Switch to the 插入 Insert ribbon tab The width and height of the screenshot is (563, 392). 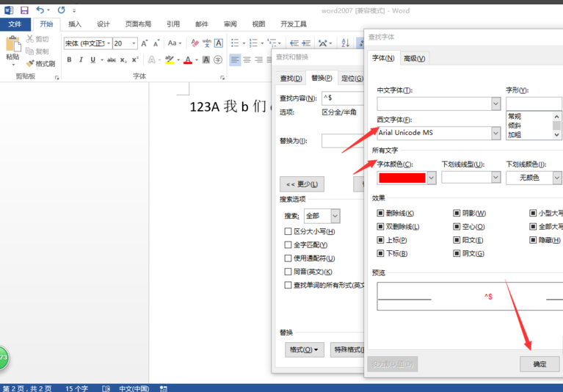(75, 24)
